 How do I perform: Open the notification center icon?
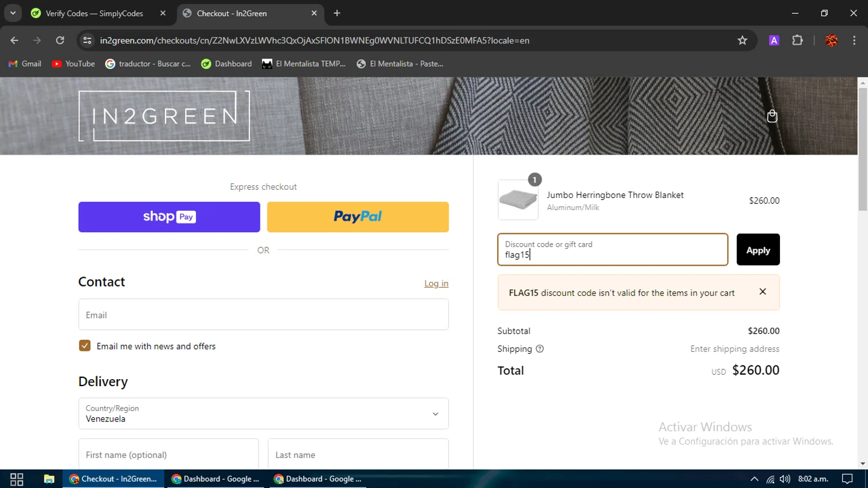coord(847,479)
